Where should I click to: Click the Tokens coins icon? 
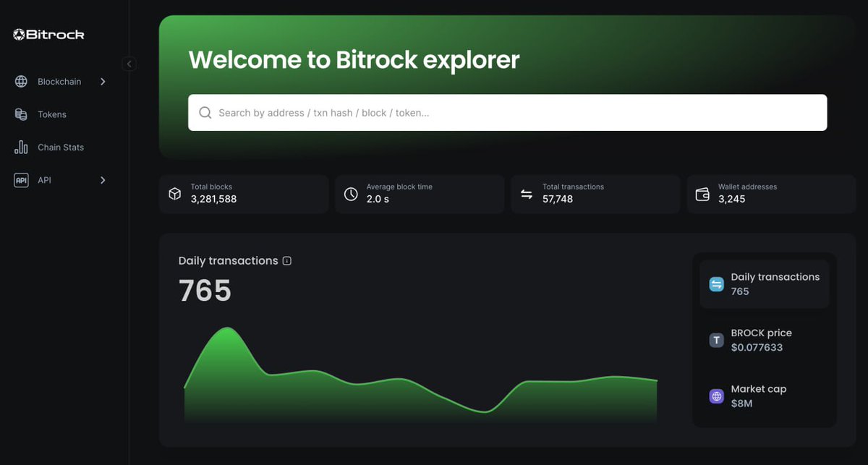coord(21,114)
